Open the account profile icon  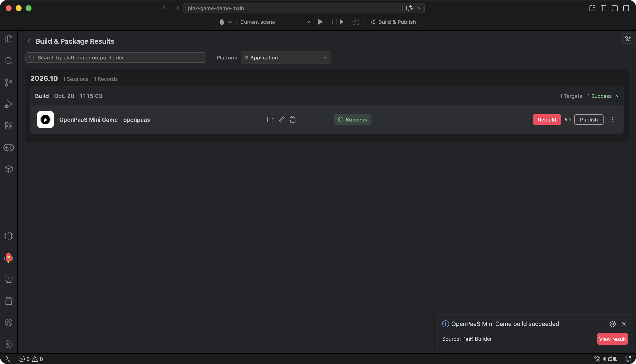pyautogui.click(x=8, y=322)
